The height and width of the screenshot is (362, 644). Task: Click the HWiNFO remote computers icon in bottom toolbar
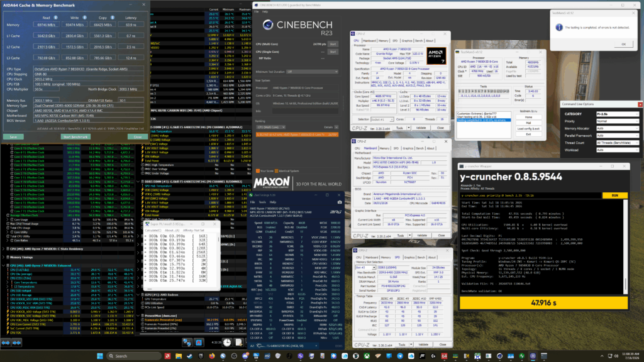(x=187, y=343)
